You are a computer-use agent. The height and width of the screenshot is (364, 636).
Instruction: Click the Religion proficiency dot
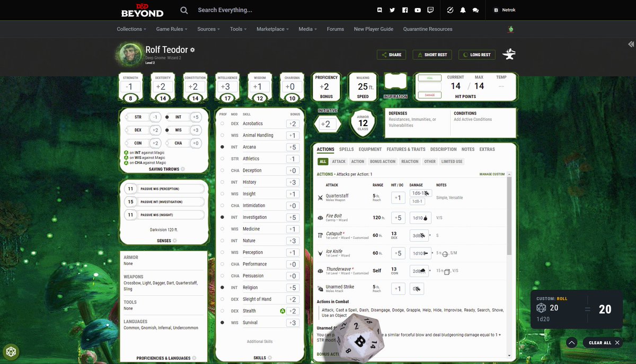[x=222, y=288]
